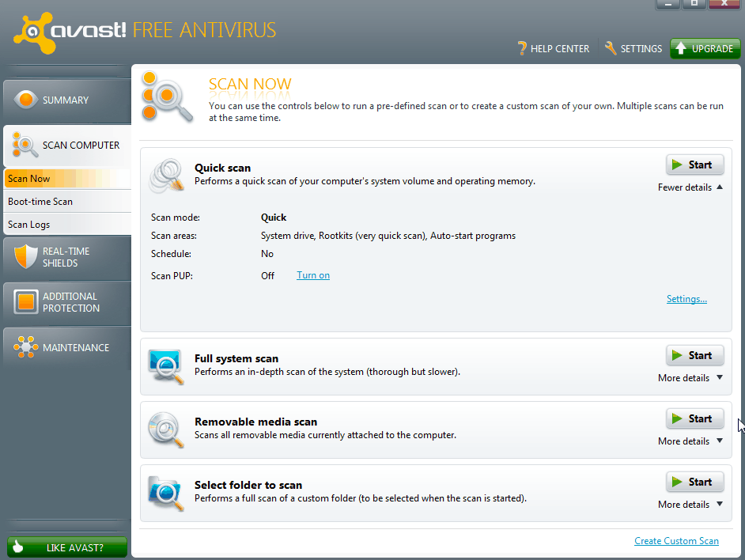Open the Create Custom Scan link
Screen dimensions: 745x560
pyautogui.click(x=676, y=540)
